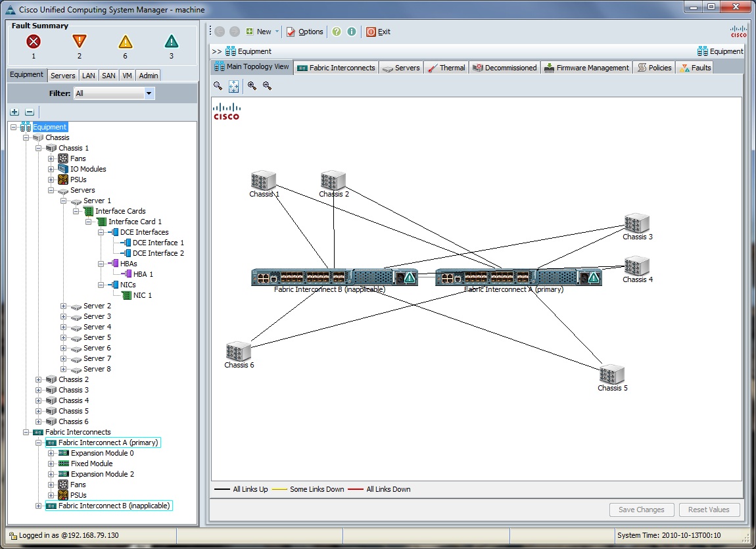Click the zoom in magnifier icon
Screen dimensions: 756x549
coord(252,85)
